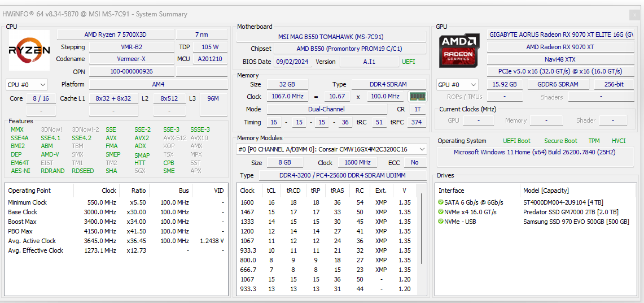Click the 256-bit bus width field

click(x=614, y=85)
